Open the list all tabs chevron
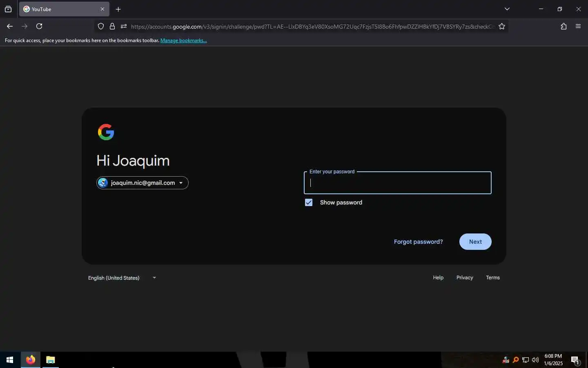The width and height of the screenshot is (588, 368). 507,9
